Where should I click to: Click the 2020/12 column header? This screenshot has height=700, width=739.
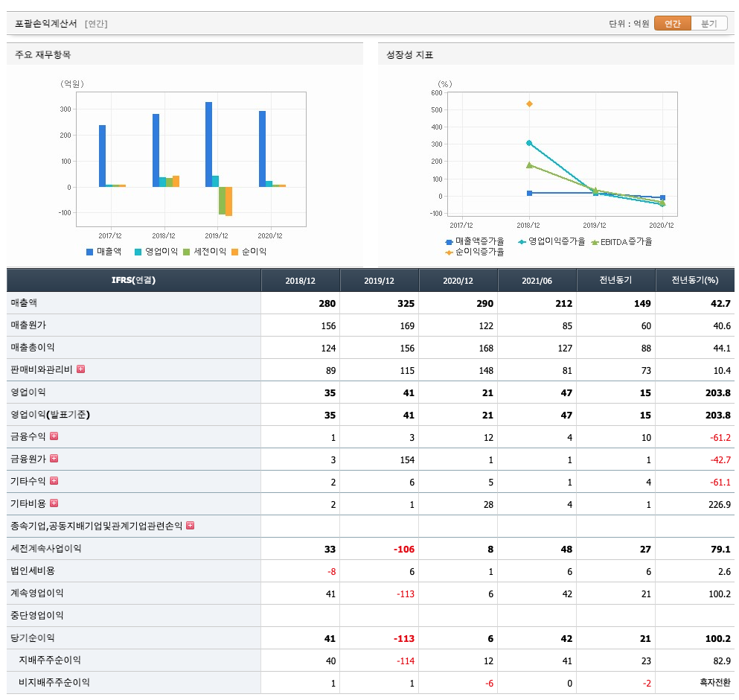point(458,280)
